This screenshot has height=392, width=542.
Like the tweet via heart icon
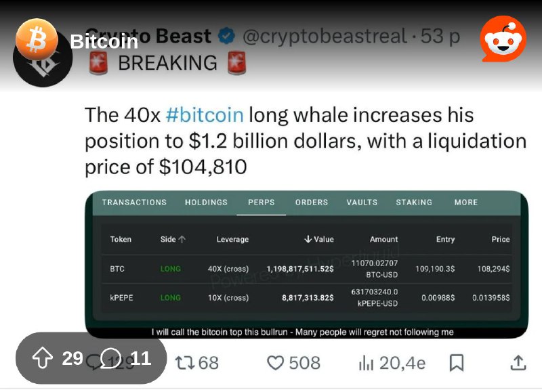276,363
